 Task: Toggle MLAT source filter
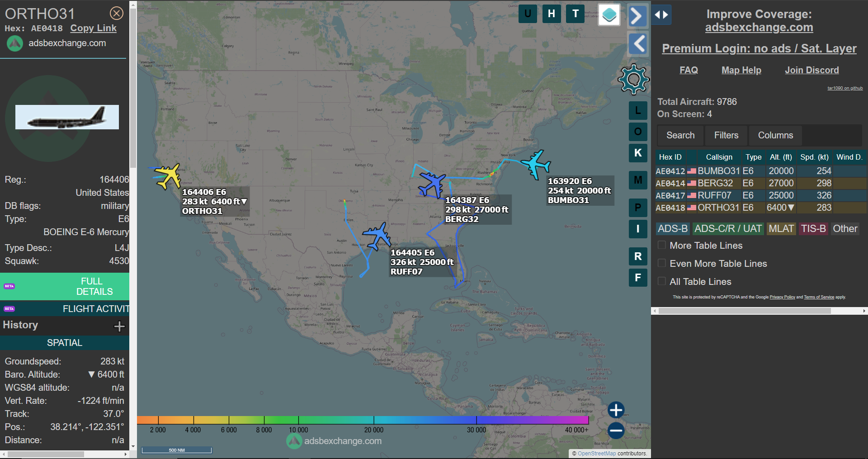click(x=781, y=229)
